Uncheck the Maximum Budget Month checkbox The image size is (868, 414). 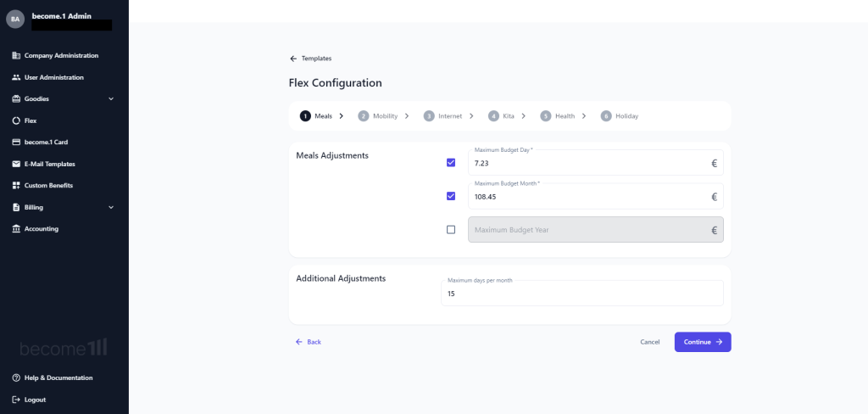coord(451,196)
